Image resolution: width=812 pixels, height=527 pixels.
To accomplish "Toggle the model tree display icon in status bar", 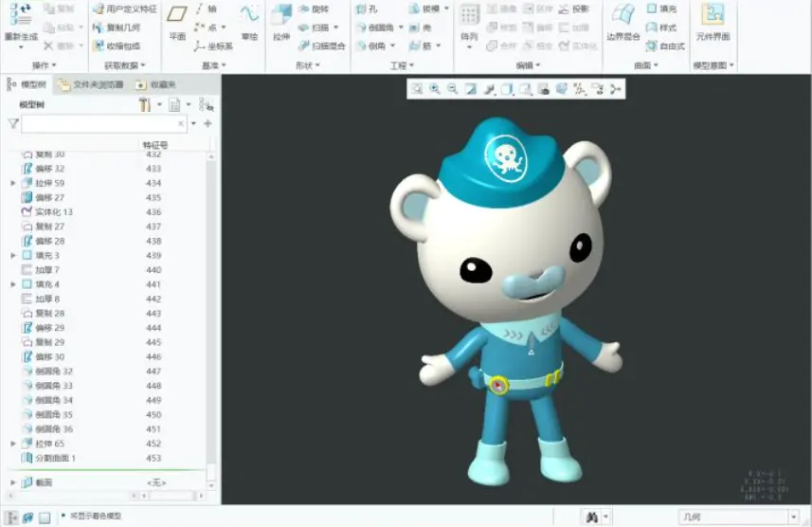I will pos(11,518).
